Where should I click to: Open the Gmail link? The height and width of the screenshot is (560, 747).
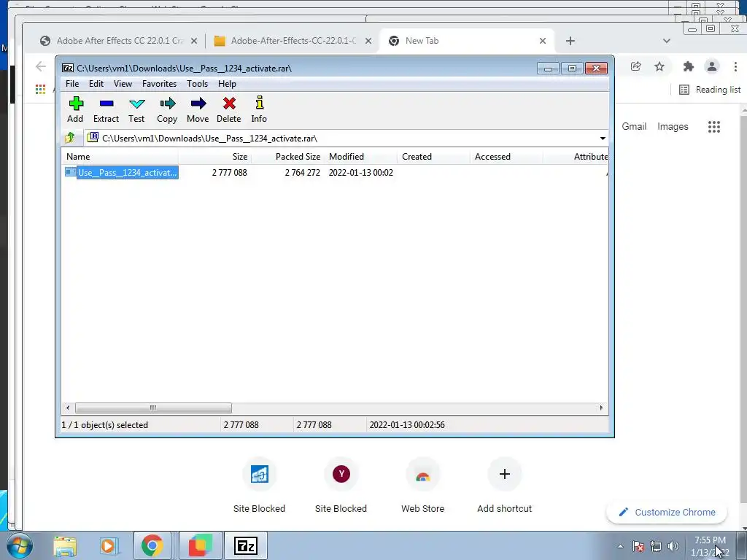634,127
